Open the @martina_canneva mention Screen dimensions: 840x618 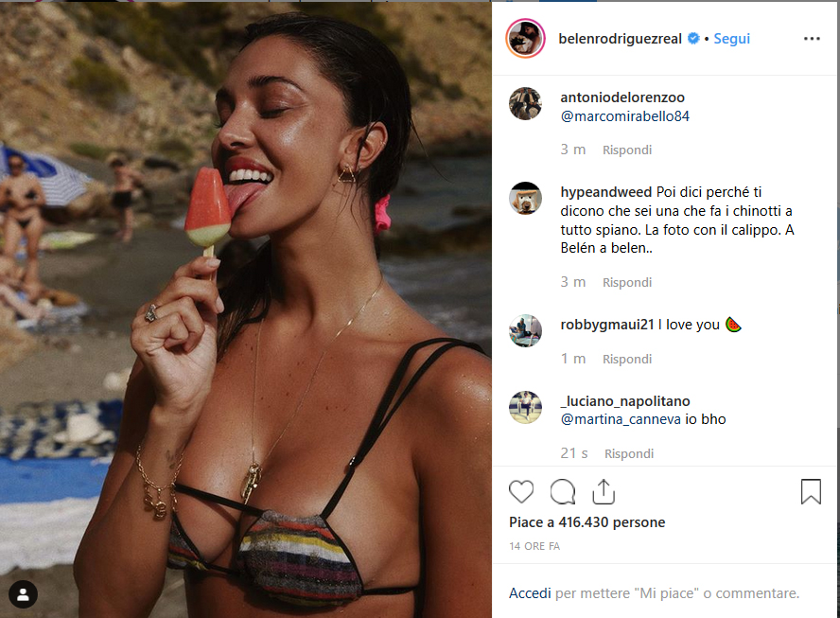click(621, 418)
